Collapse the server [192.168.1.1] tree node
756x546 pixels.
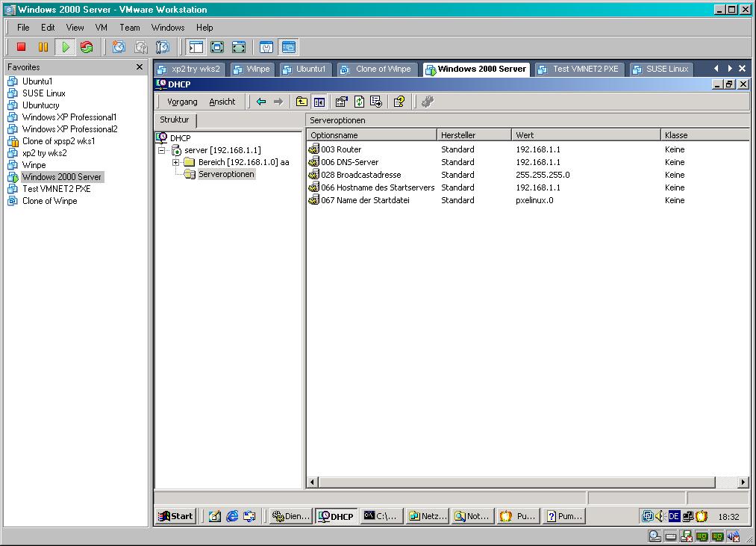point(161,150)
